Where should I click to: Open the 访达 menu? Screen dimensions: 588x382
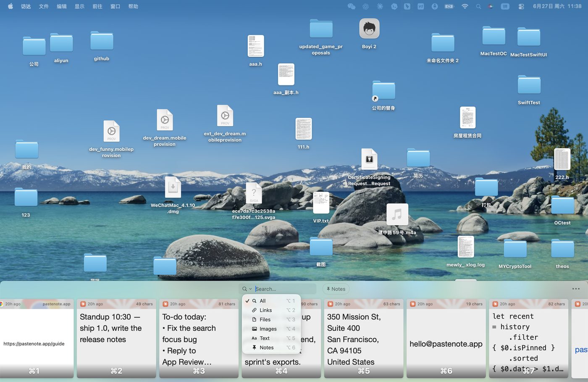pos(26,6)
